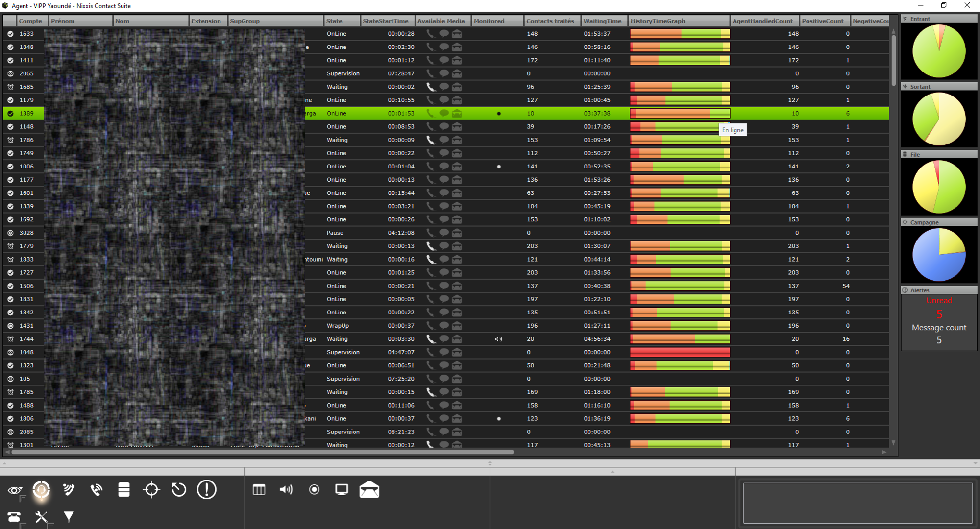
Task: Click the Campagne pie chart
Action: pos(939,255)
